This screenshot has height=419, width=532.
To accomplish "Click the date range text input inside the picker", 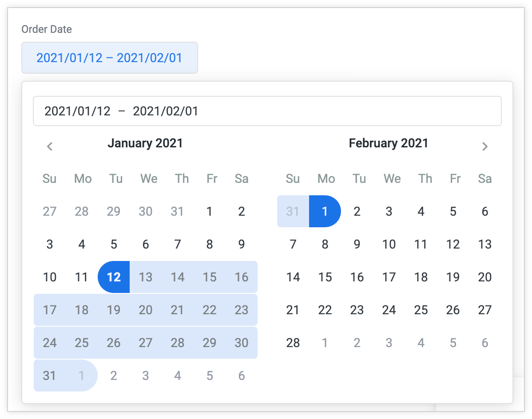I will pos(266,111).
